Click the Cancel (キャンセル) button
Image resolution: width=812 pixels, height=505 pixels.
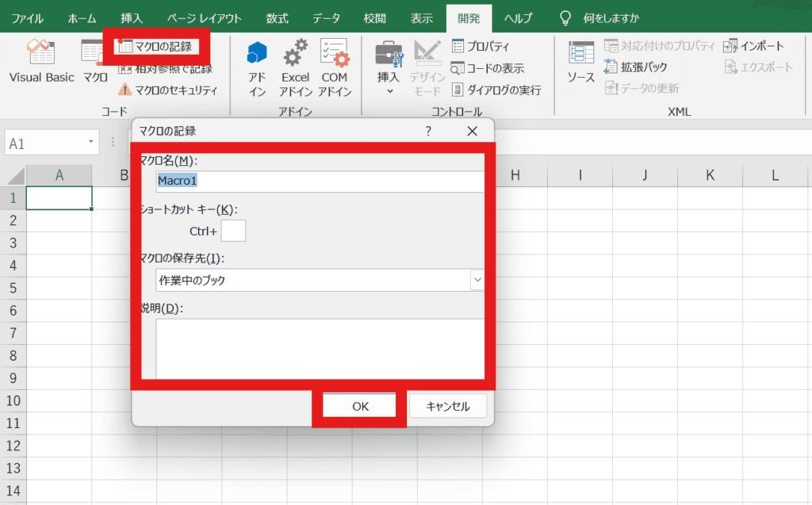(x=448, y=406)
